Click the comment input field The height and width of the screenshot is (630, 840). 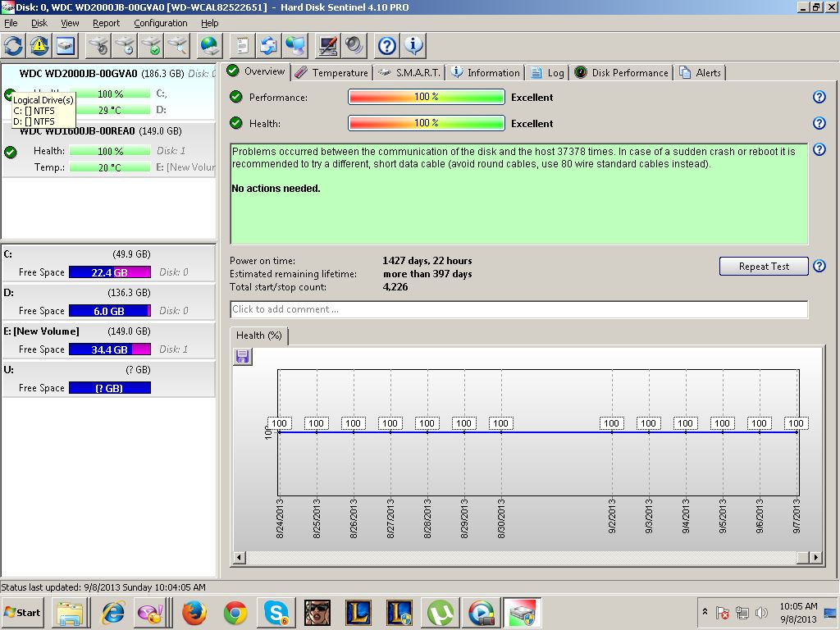[x=518, y=309]
